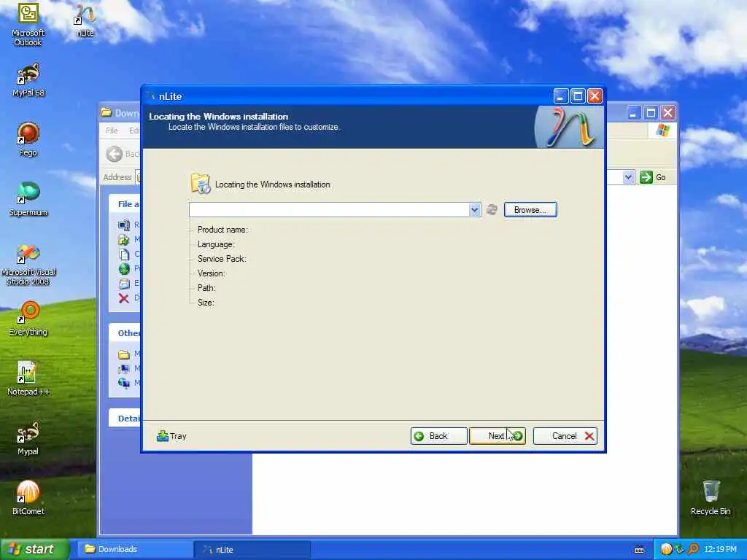Select Microsoft Visual Studio 2008 desktop icon
Viewport: 747px width, 560px height.
pos(28,265)
